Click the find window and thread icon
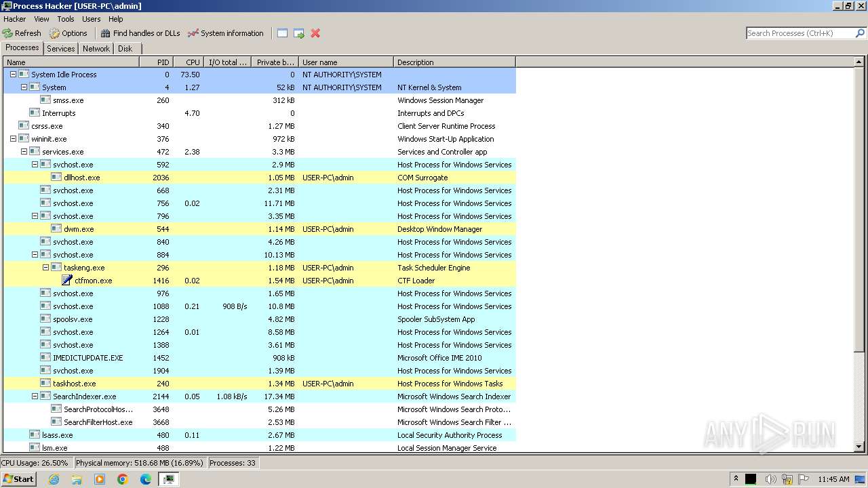Screen dimensions: 868x488 pyautogui.click(x=299, y=33)
